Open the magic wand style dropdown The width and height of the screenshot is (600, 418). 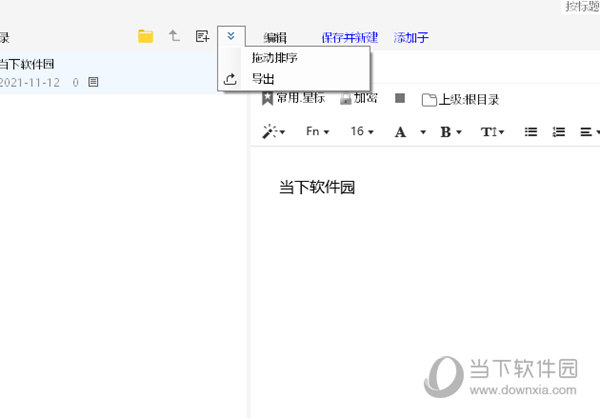point(274,132)
